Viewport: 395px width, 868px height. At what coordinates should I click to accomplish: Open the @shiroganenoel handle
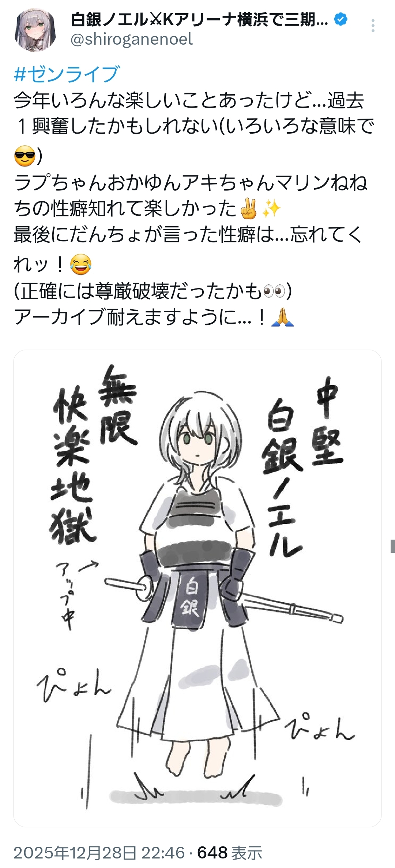coord(132,40)
